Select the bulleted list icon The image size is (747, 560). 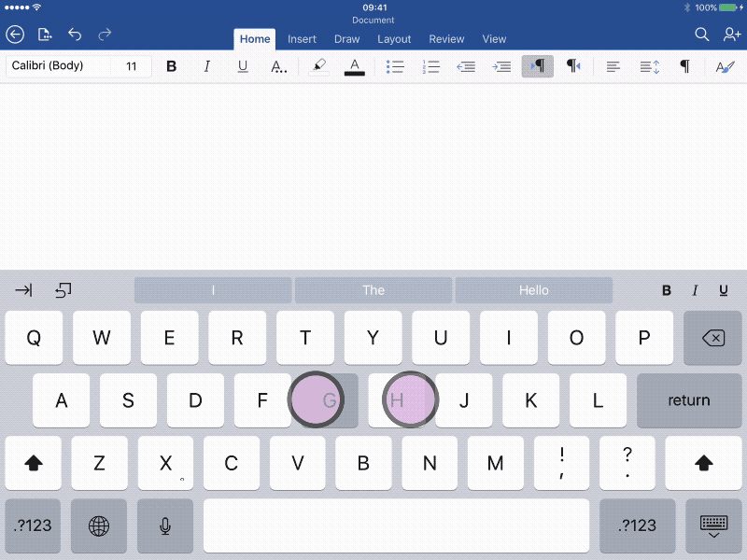395,66
